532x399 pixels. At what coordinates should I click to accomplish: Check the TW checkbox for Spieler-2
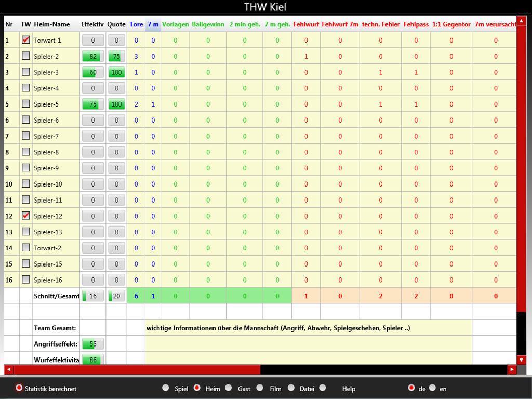pyautogui.click(x=26, y=56)
